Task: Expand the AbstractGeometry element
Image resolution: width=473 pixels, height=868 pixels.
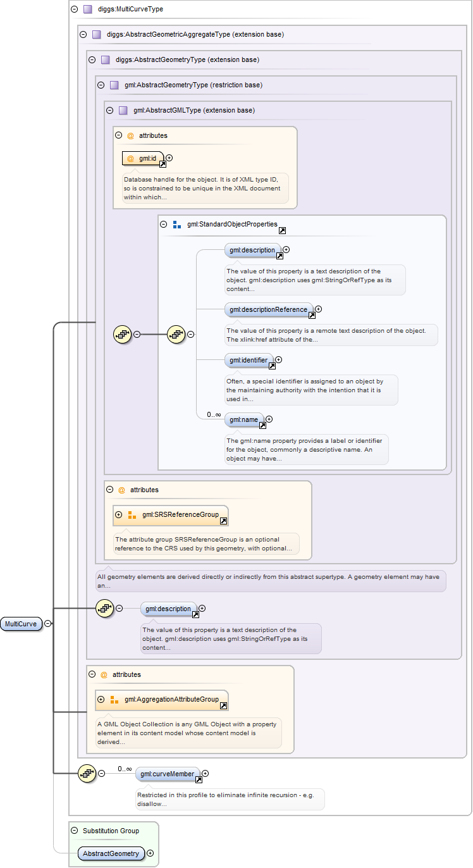Action: click(150, 853)
